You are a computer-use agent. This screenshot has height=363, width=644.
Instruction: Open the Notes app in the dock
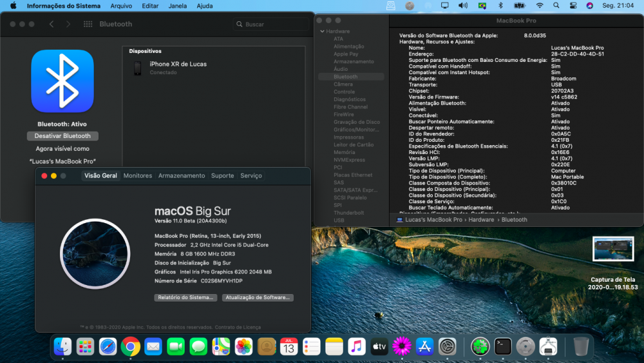click(x=334, y=347)
